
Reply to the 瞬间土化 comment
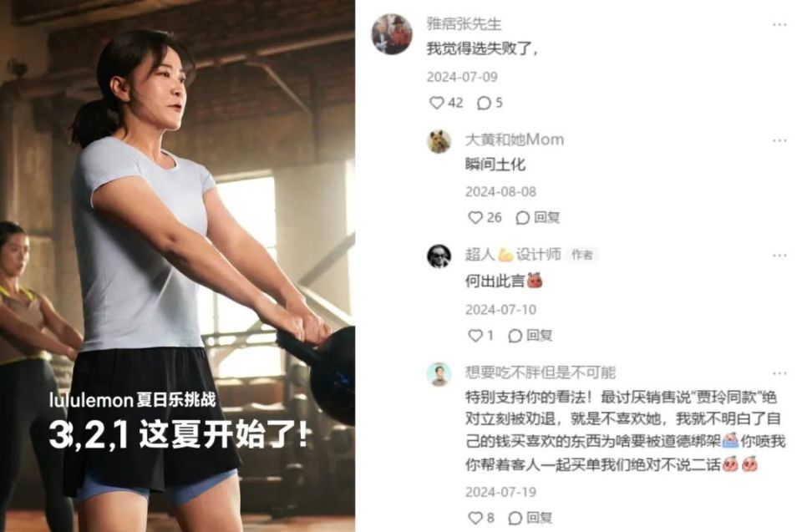[537, 217]
